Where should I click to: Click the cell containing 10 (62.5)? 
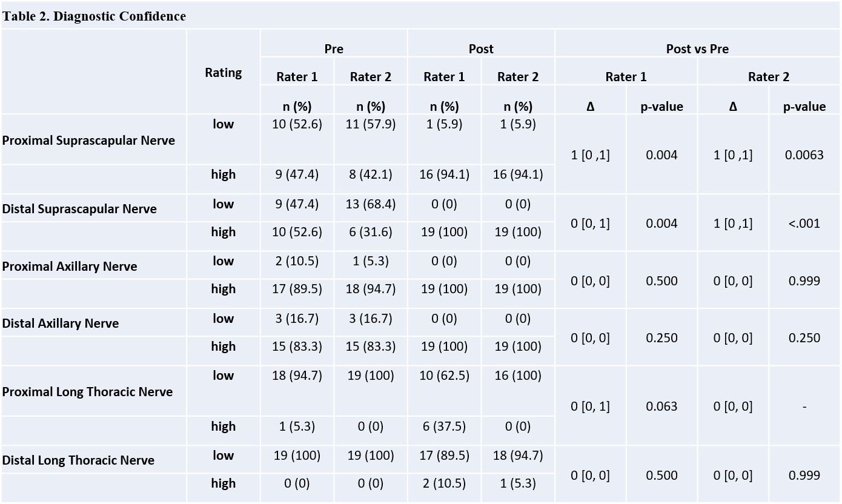pyautogui.click(x=444, y=376)
